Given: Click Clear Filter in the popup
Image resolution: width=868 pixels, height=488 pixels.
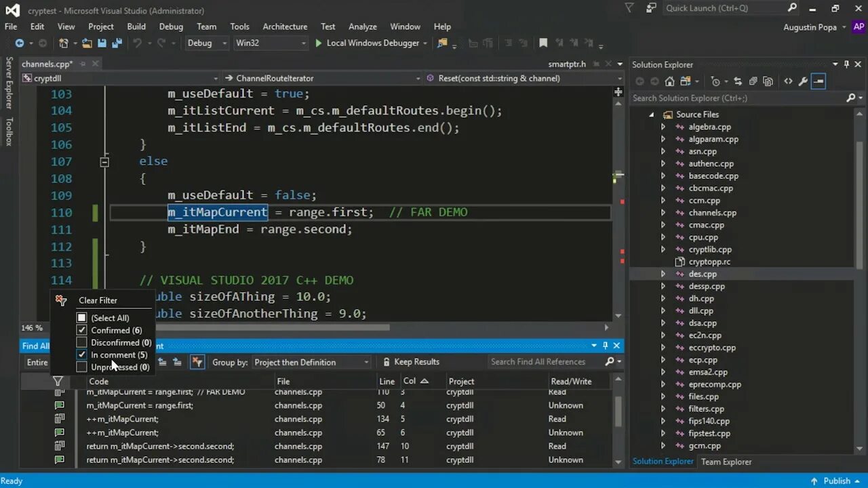Looking at the screenshot, I should click(x=98, y=300).
